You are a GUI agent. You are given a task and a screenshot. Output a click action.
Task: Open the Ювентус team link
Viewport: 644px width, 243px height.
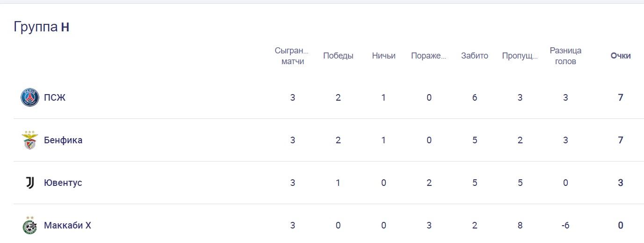[x=63, y=183]
